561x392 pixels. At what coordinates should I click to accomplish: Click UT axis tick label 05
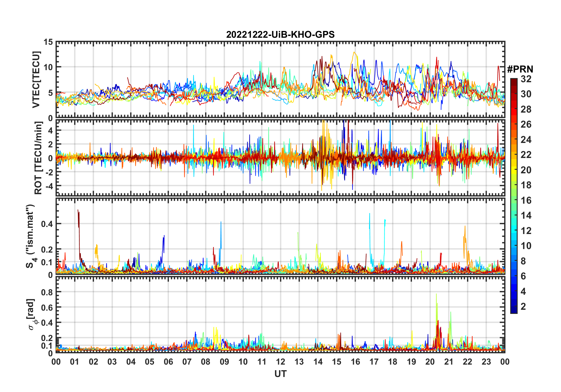(x=150, y=362)
